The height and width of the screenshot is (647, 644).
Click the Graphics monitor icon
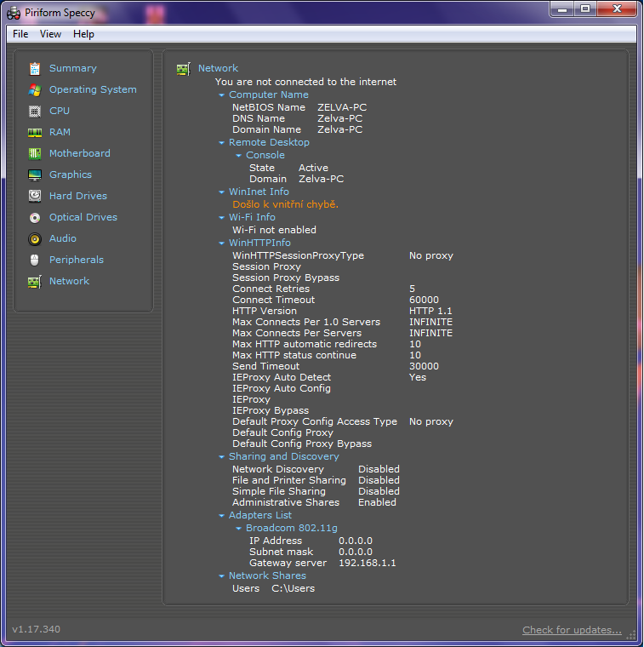point(35,175)
